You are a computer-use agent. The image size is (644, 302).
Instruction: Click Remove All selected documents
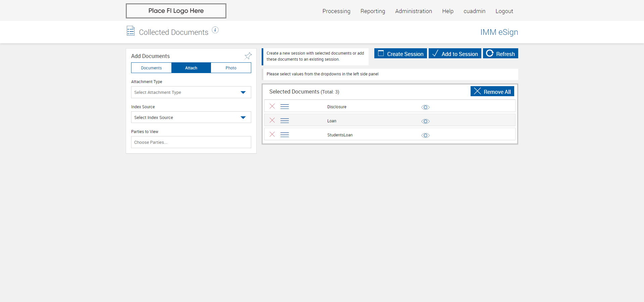[492, 92]
